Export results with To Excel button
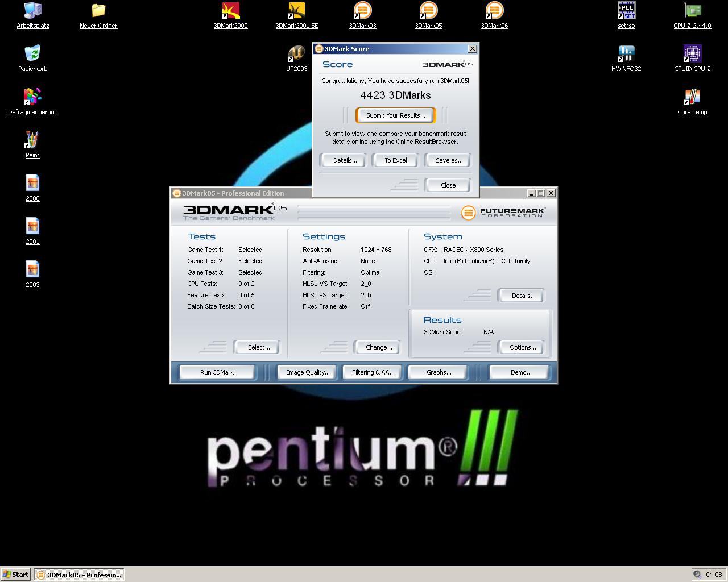Viewport: 728px width, 582px height. pos(396,160)
